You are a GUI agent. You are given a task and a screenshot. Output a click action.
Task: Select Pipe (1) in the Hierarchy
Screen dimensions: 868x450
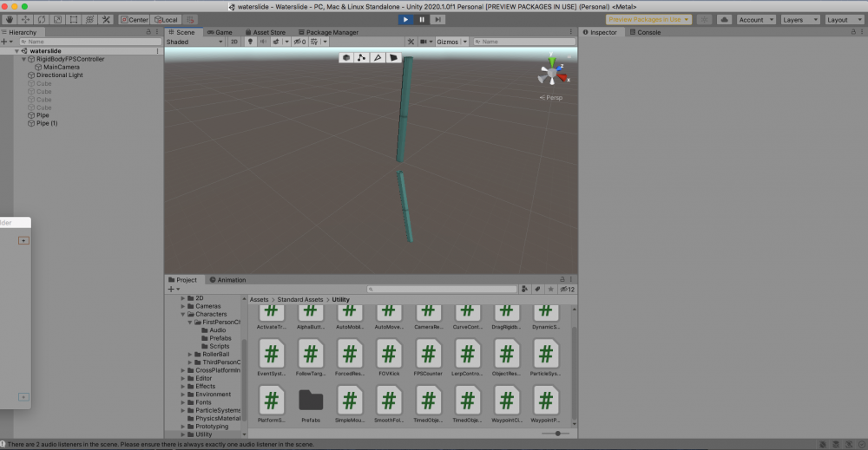coord(47,123)
